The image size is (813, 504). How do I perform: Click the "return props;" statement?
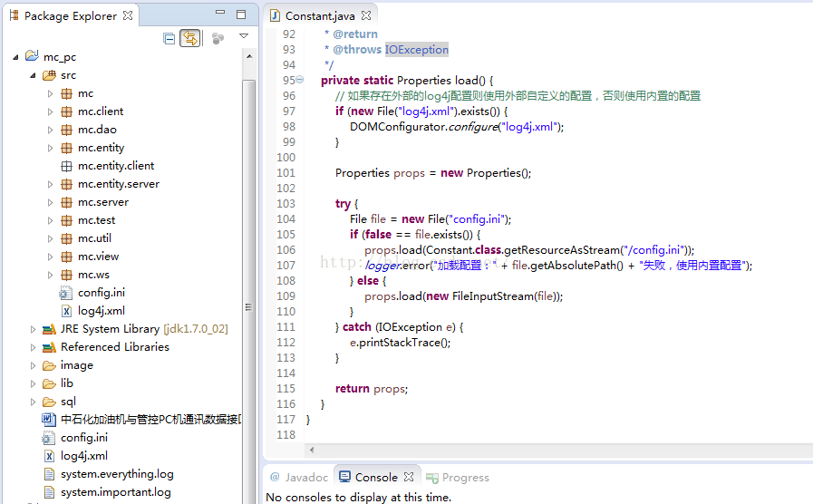click(x=372, y=389)
